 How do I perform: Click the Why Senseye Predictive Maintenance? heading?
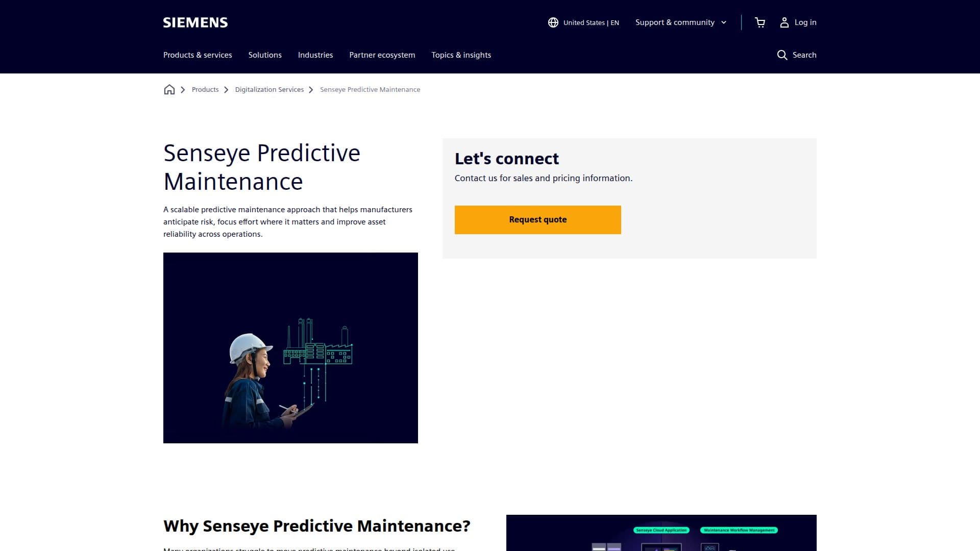click(x=317, y=526)
